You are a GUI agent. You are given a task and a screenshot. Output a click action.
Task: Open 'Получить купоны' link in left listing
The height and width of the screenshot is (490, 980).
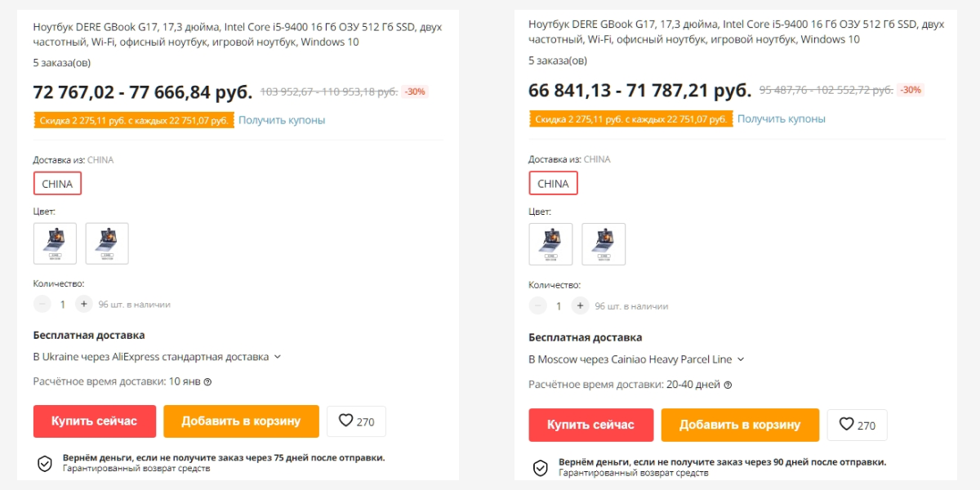[x=282, y=120]
